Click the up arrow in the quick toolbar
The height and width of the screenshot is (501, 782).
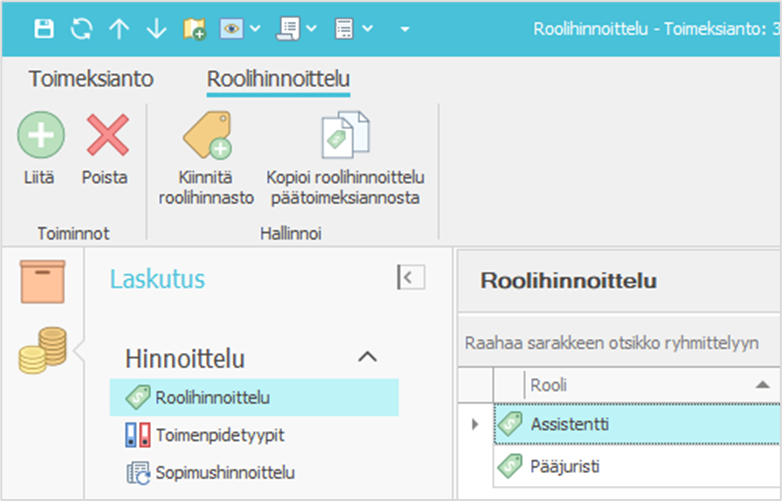tap(119, 29)
